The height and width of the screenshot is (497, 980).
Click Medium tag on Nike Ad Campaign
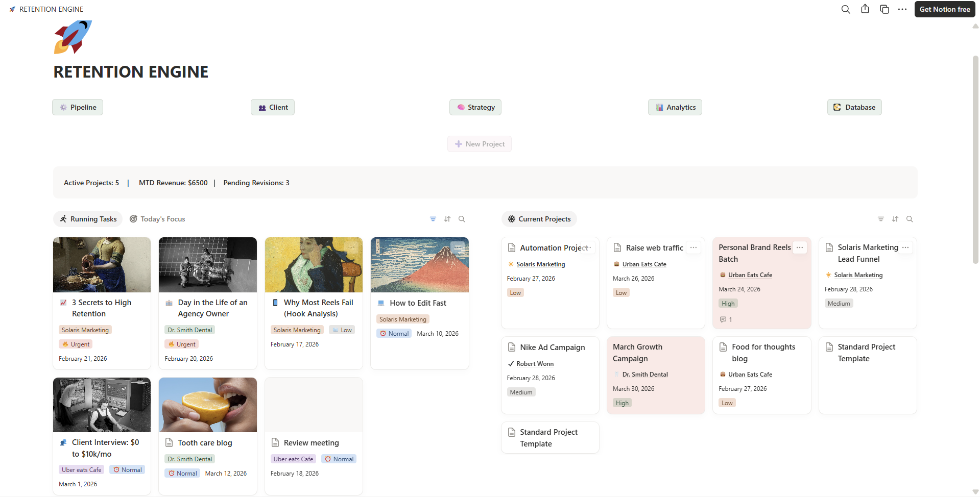pyautogui.click(x=521, y=392)
